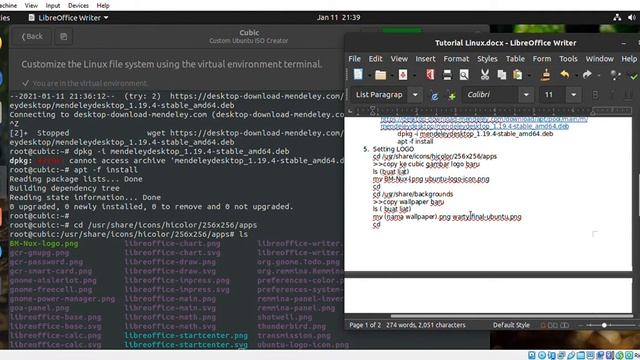The image size is (640, 360).
Task: Click the Redo arrow icon
Action: pos(587,75)
